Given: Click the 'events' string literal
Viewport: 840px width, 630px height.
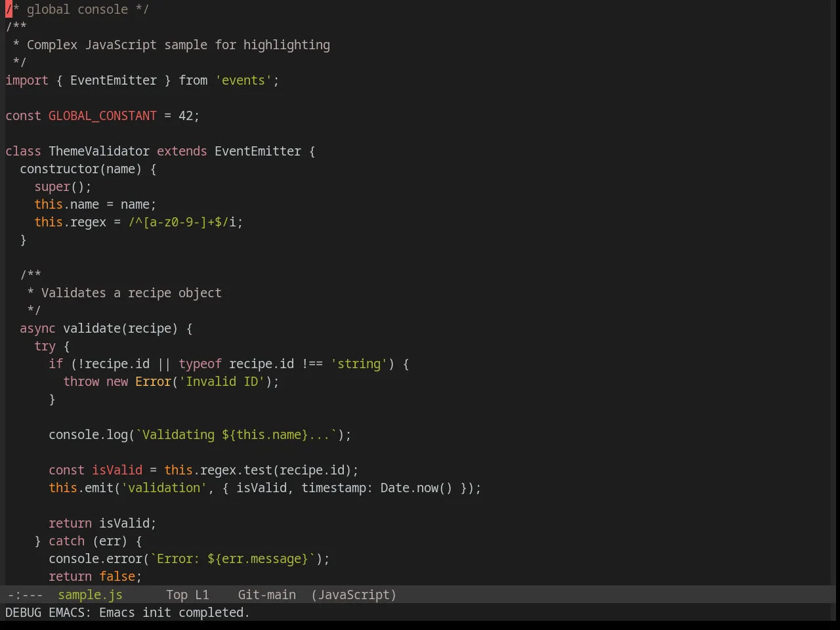Looking at the screenshot, I should pyautogui.click(x=243, y=80).
